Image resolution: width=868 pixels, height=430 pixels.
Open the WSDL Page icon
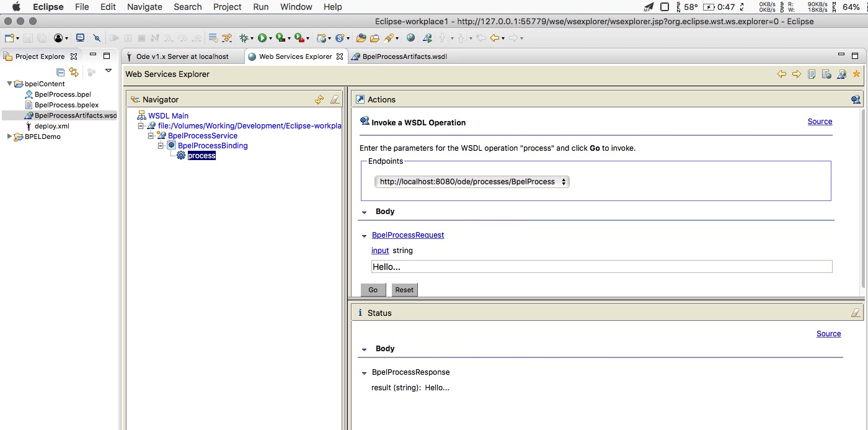point(841,74)
